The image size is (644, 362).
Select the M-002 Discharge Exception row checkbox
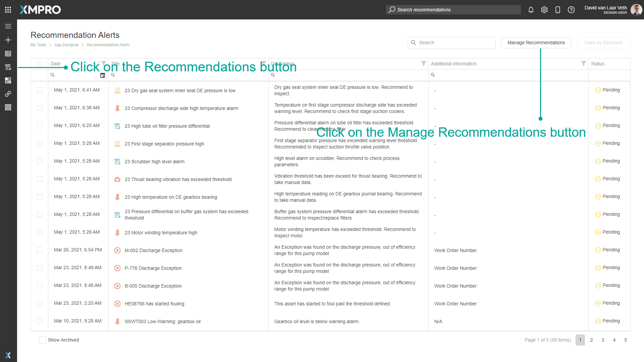click(x=40, y=250)
